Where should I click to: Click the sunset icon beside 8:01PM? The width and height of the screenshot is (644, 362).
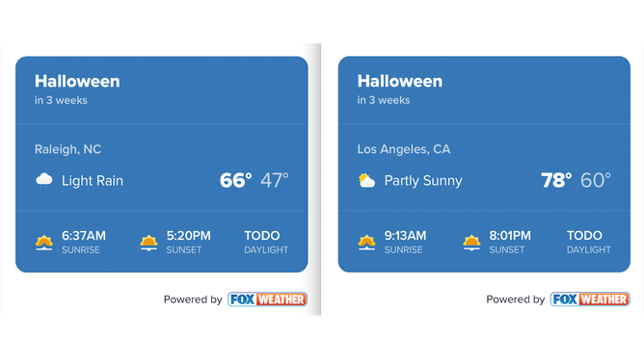point(471,243)
